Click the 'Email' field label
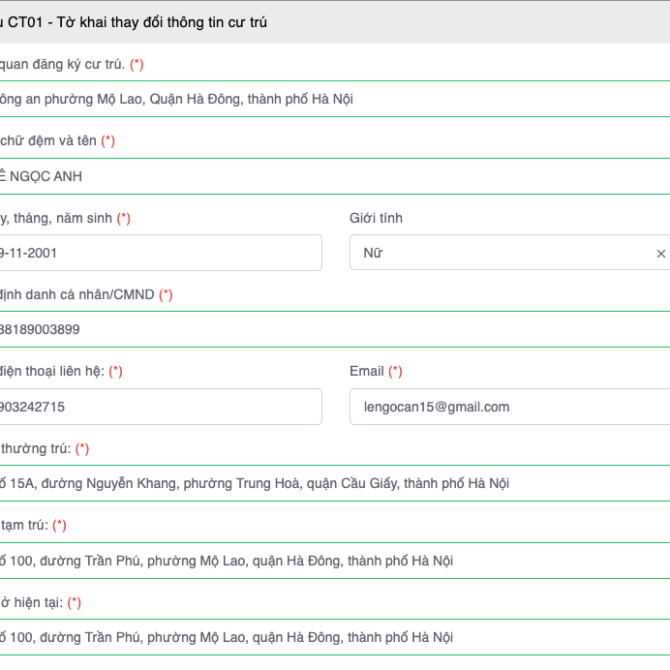The height and width of the screenshot is (670, 670). point(367,371)
